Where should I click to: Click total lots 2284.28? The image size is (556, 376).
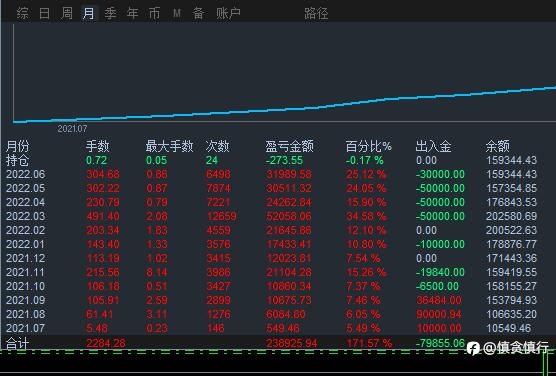click(x=106, y=343)
